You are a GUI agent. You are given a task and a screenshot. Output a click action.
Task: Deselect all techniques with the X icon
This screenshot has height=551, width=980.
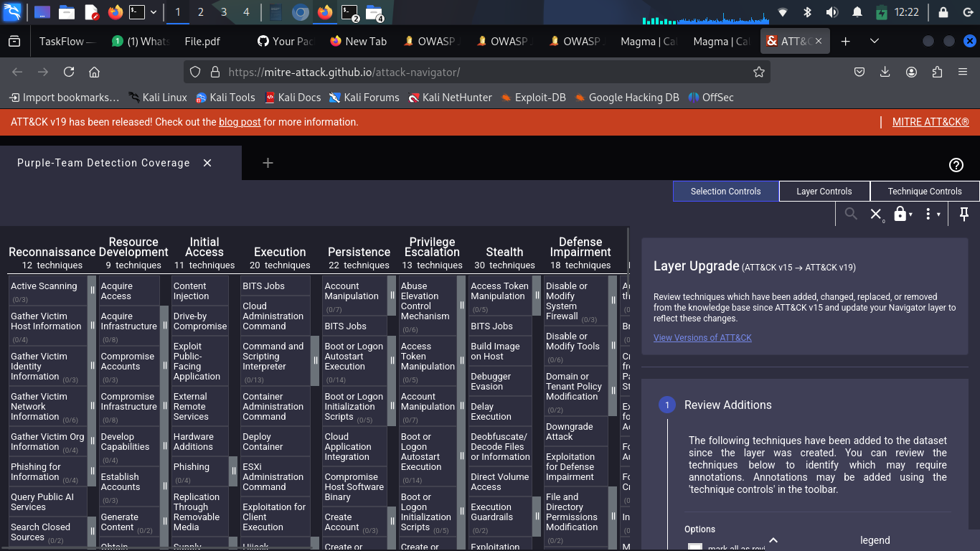point(876,214)
